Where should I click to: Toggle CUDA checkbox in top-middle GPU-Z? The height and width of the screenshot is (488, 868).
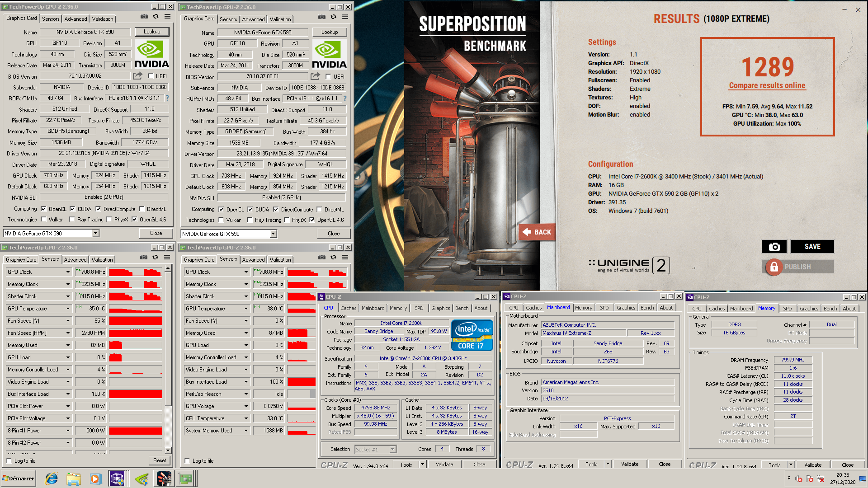[250, 210]
